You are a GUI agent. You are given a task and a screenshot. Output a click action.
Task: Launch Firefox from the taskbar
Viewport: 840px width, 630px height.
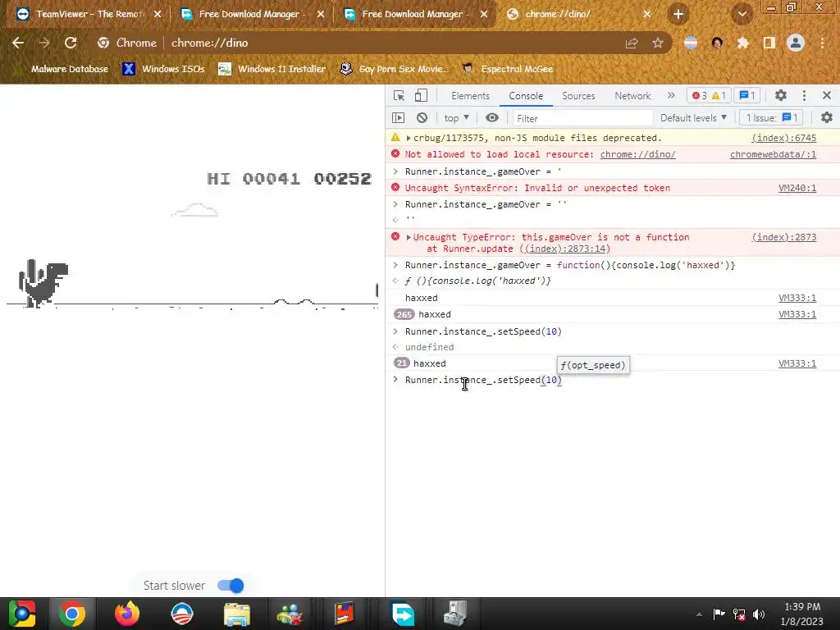(127, 614)
